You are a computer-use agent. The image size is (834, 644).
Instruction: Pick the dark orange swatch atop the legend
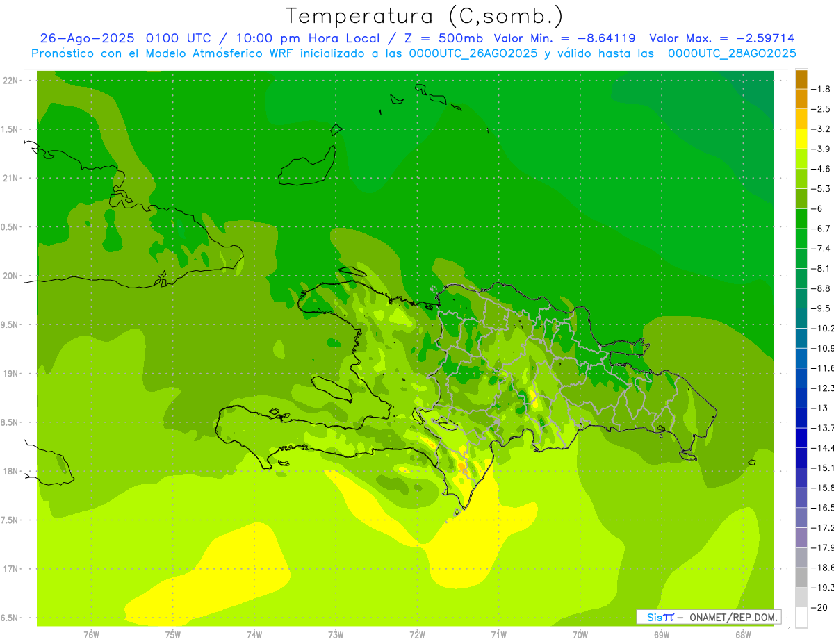click(x=801, y=79)
